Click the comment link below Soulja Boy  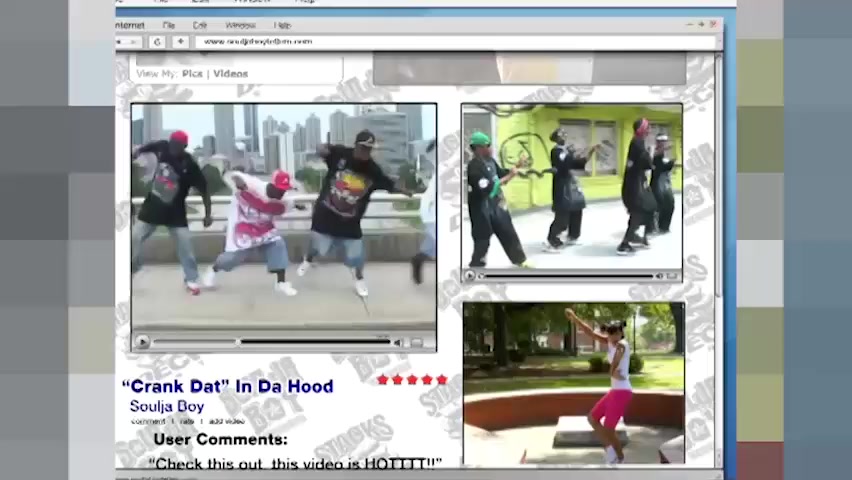[x=148, y=421]
